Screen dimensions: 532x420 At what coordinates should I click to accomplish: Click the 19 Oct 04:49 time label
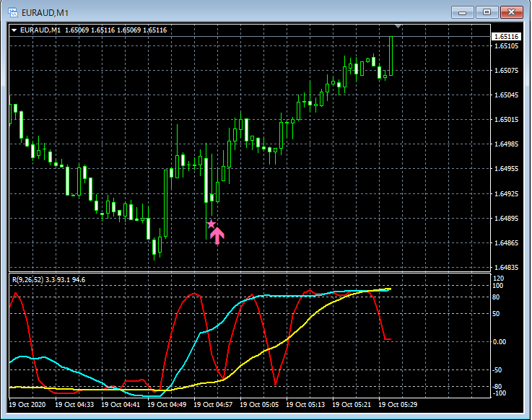coord(167,405)
